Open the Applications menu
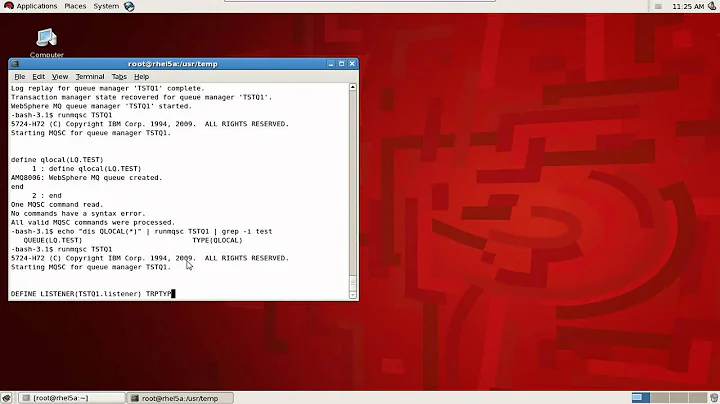Viewport: 720px width, 404px height. (37, 6)
